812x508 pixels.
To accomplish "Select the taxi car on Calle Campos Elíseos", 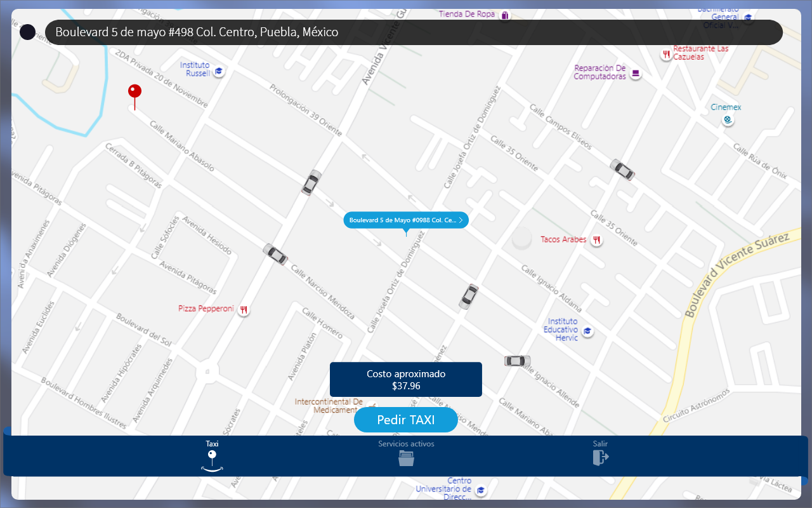I will point(622,170).
